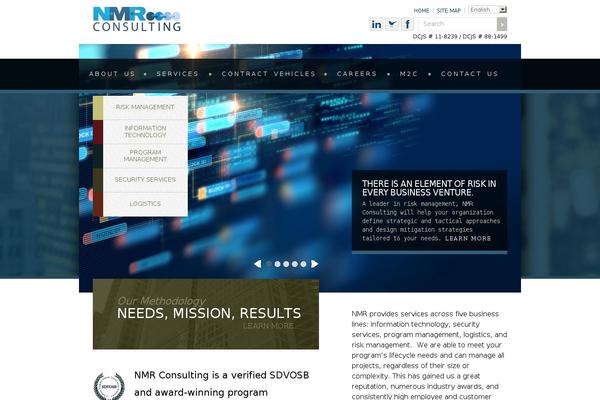Select the first slider dot
The width and height of the screenshot is (600, 400).
coord(269,264)
